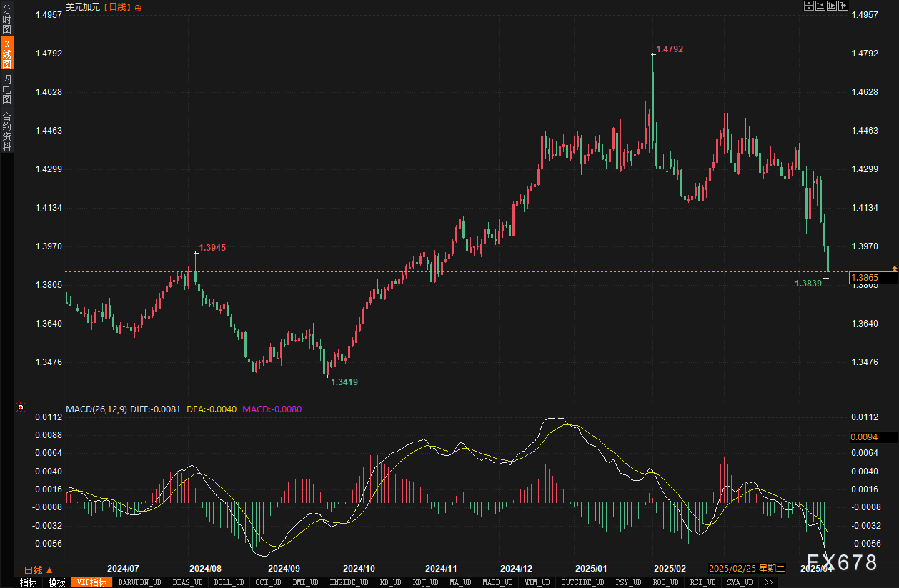Select the K线图 side tab
Screen dimensions: 899x588
click(x=6, y=54)
